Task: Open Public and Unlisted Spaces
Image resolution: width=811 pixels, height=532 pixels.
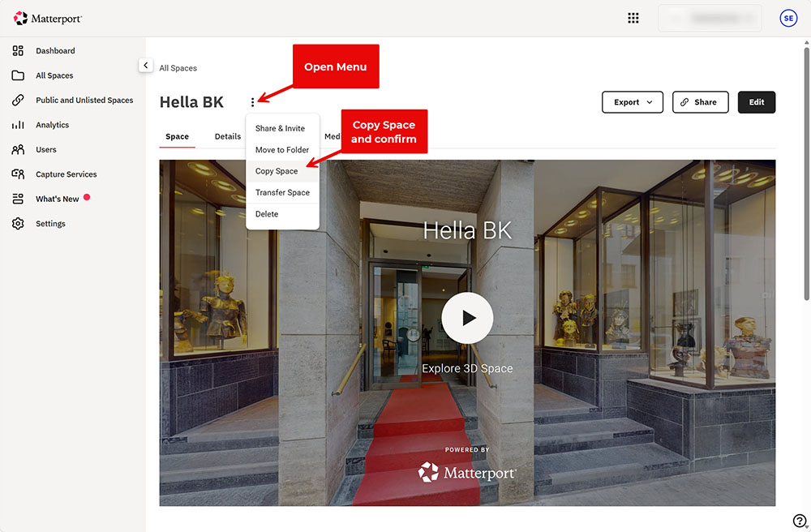Action: pos(84,101)
